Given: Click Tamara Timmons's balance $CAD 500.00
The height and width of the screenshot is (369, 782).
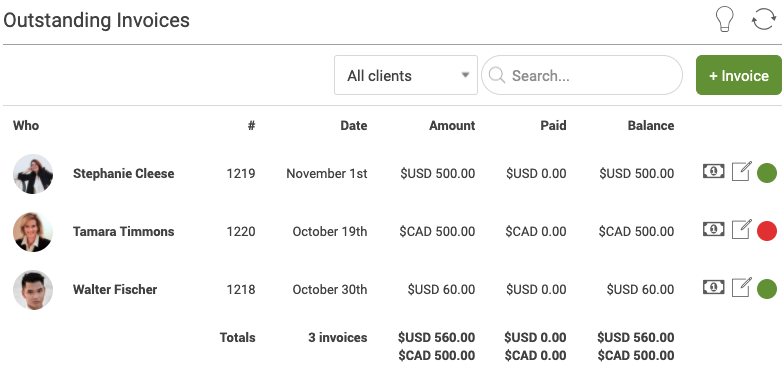Looking at the screenshot, I should click(x=636, y=231).
